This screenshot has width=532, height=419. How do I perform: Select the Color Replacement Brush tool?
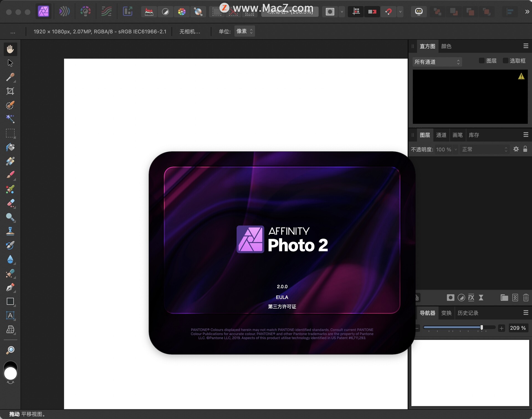[10, 189]
